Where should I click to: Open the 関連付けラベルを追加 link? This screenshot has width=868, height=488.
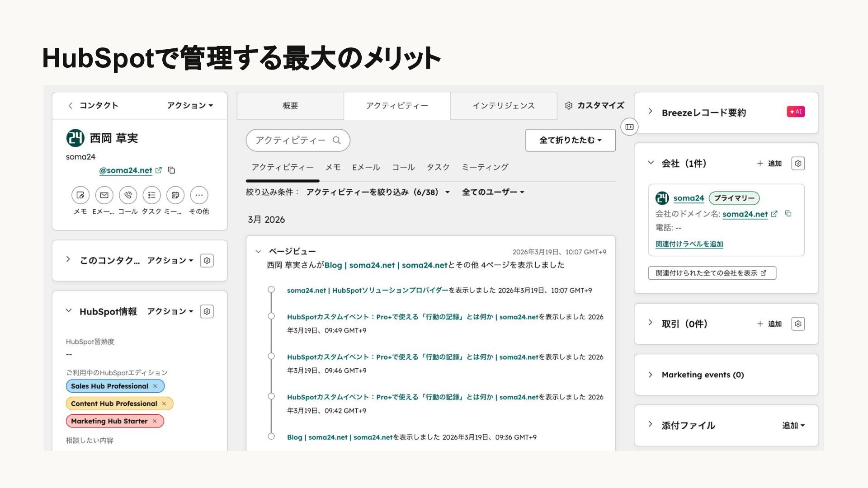point(689,244)
